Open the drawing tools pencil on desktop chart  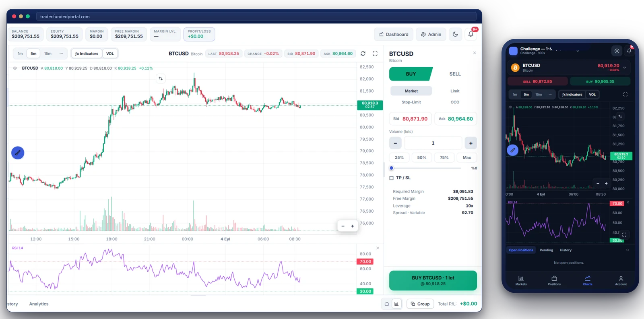tap(18, 153)
